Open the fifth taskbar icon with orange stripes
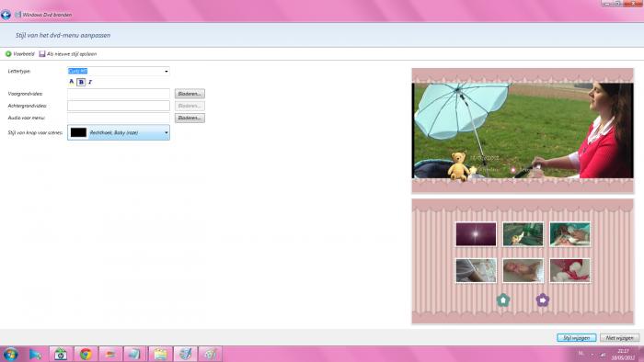The image size is (644, 362). [x=110, y=354]
